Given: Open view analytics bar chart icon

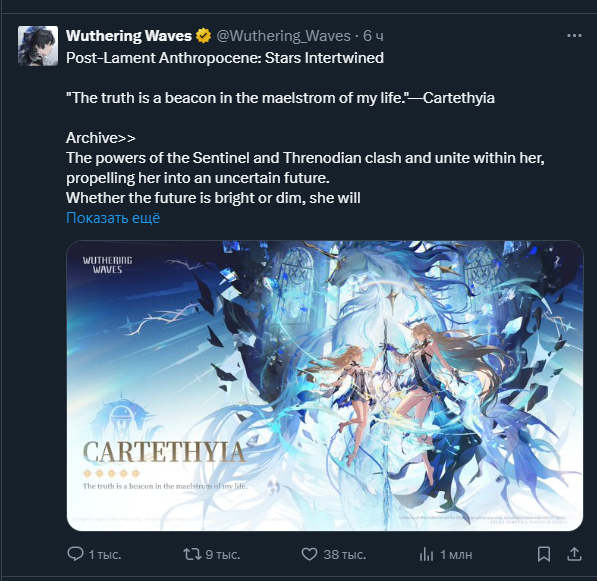Looking at the screenshot, I should (426, 554).
